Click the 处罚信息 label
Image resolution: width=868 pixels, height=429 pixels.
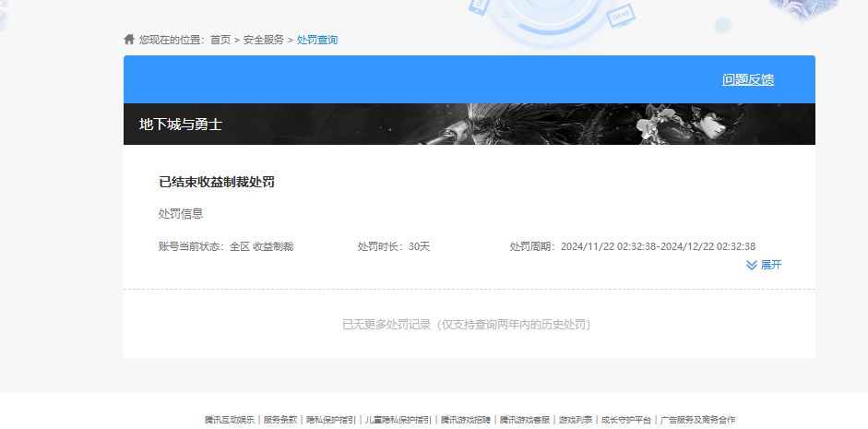point(181,214)
